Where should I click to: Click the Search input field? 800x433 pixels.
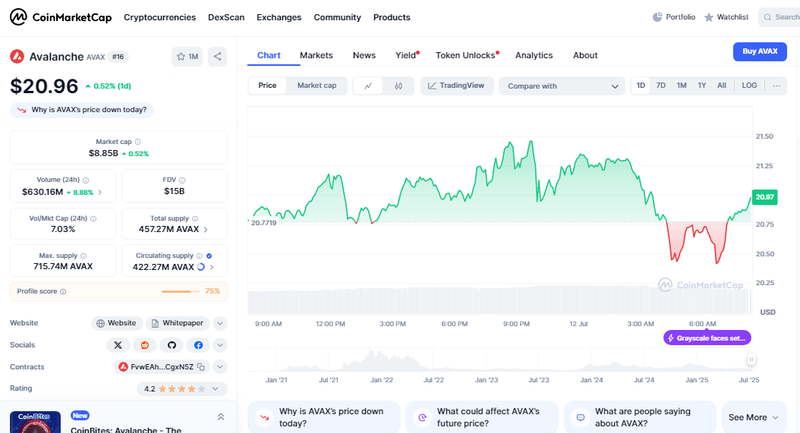780,17
